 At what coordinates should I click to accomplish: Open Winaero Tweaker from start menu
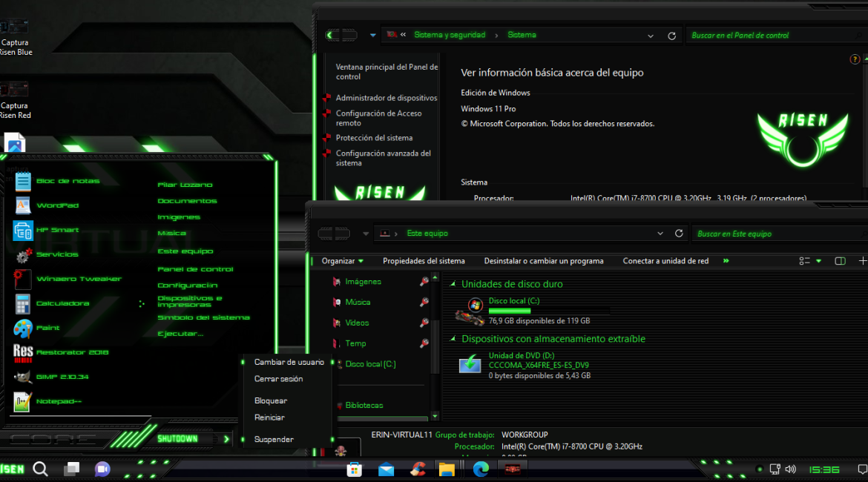(78, 279)
